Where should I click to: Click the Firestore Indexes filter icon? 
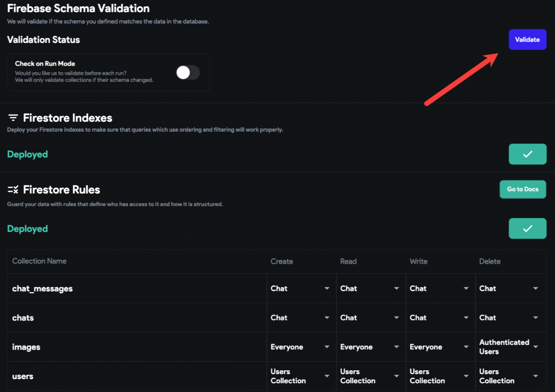(13, 117)
